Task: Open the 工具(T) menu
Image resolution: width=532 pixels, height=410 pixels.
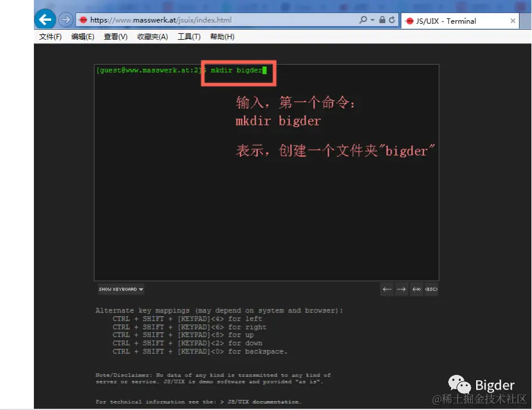Action: 189,37
